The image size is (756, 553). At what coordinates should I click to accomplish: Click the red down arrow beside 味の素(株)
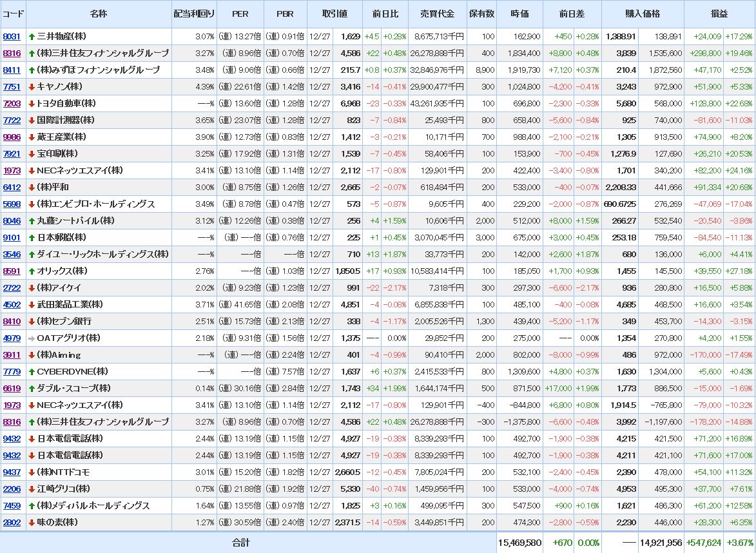click(x=32, y=523)
